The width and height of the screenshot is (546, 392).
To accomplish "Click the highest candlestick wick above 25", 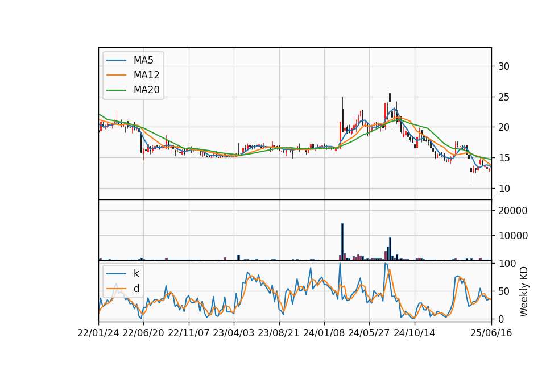I will click(x=390, y=90).
